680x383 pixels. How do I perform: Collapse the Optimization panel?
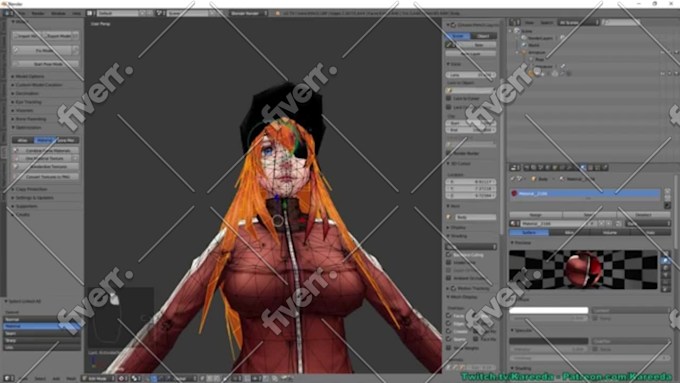(x=28, y=127)
